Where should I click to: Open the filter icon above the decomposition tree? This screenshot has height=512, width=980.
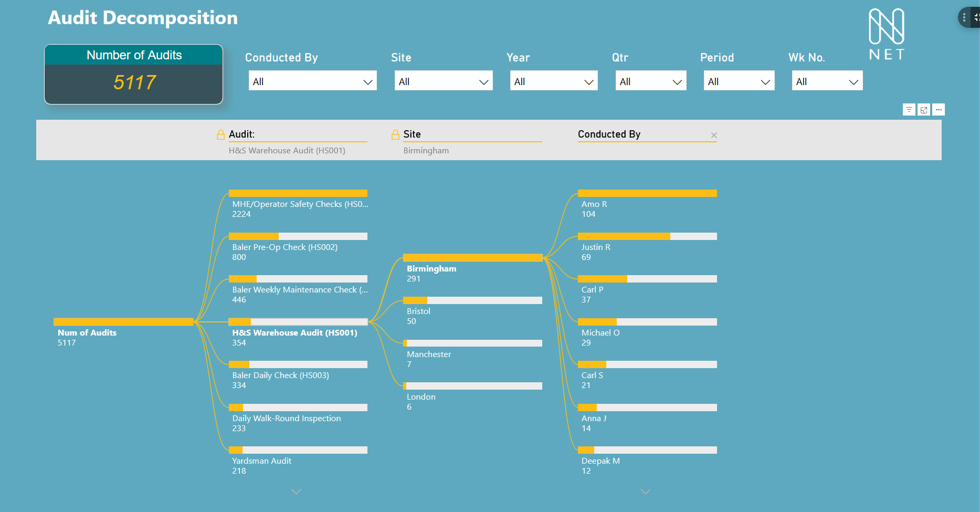(909, 109)
